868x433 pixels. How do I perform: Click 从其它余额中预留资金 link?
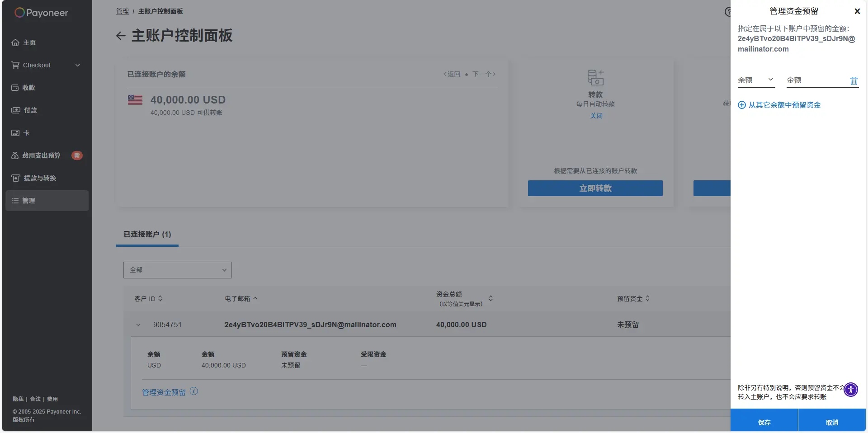(x=784, y=105)
